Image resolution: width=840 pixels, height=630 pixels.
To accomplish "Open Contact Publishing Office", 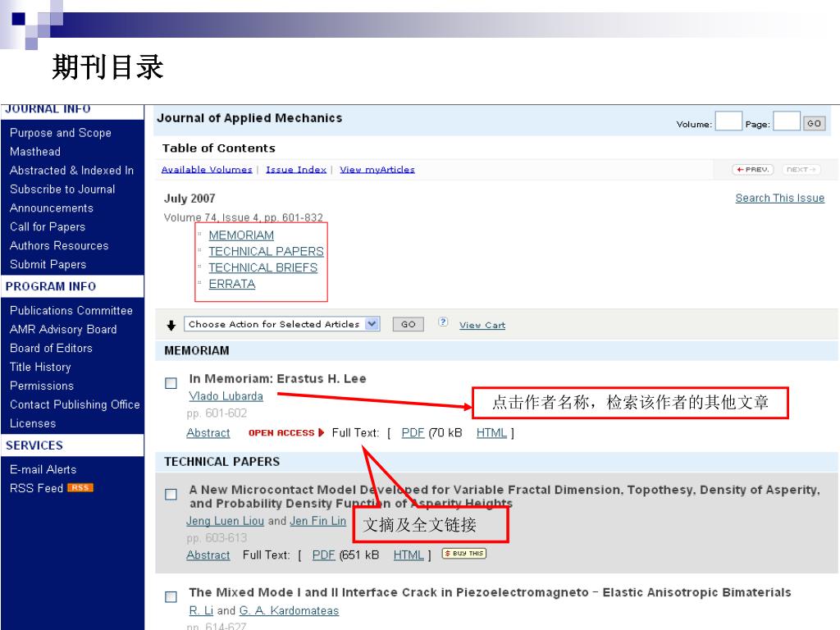I will pyautogui.click(x=75, y=404).
